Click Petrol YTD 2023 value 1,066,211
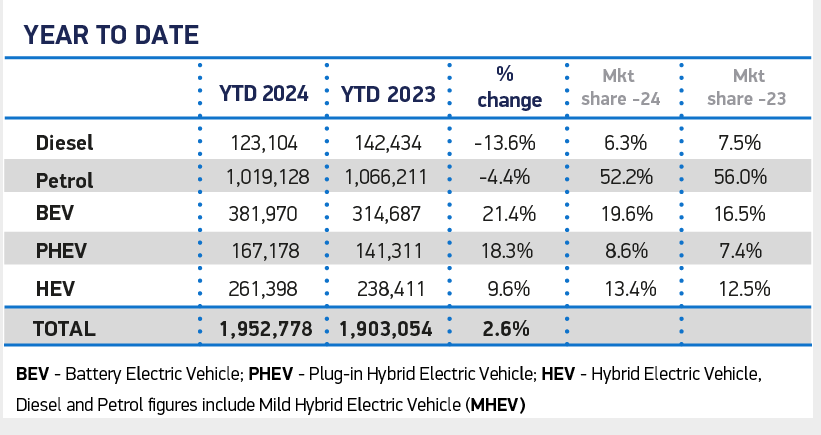 385,177
